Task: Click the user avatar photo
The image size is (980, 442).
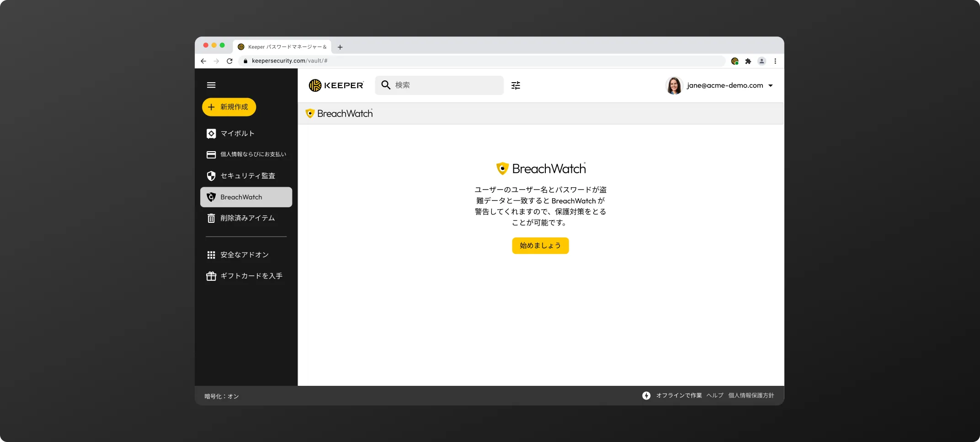Action: [674, 85]
